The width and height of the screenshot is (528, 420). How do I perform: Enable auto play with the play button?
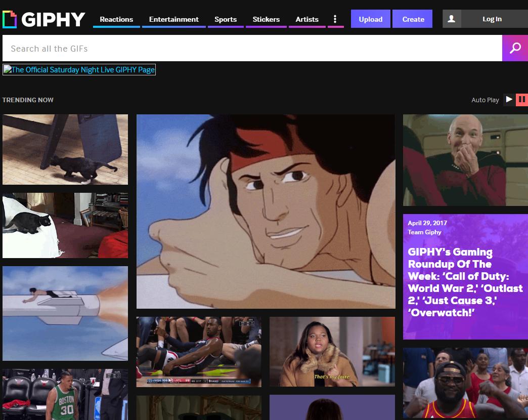click(509, 100)
